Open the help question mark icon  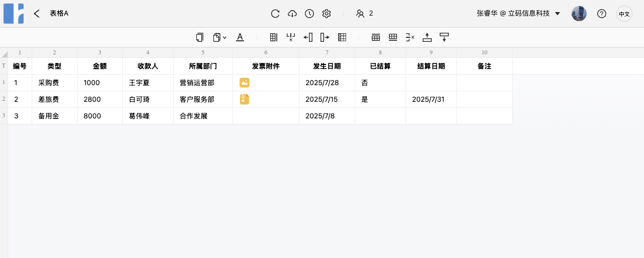tap(602, 14)
